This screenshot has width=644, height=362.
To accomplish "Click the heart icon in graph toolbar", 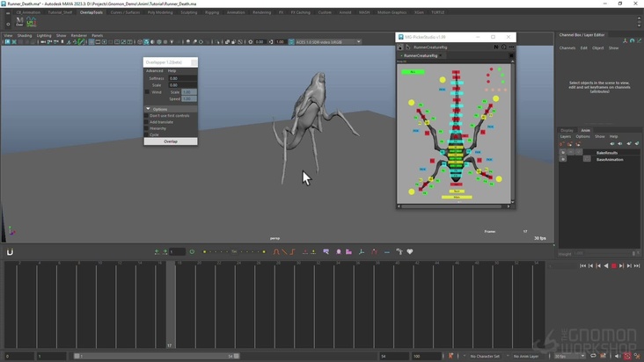I will pos(410,252).
